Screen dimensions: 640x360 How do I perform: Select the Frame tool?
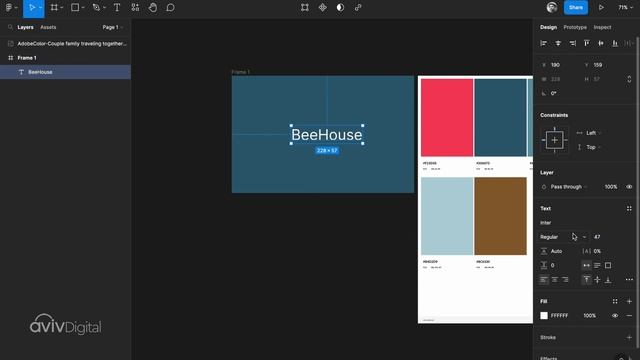tap(54, 7)
